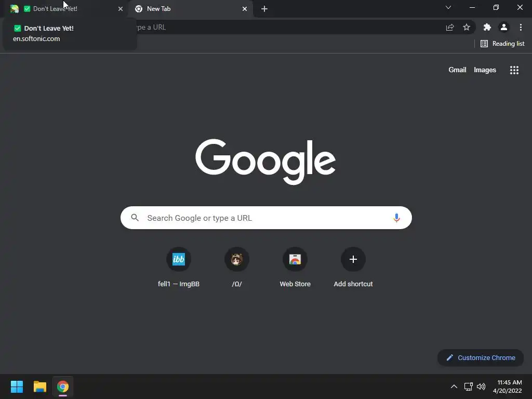The width and height of the screenshot is (532, 399).
Task: Open the Images link
Action: [485, 70]
